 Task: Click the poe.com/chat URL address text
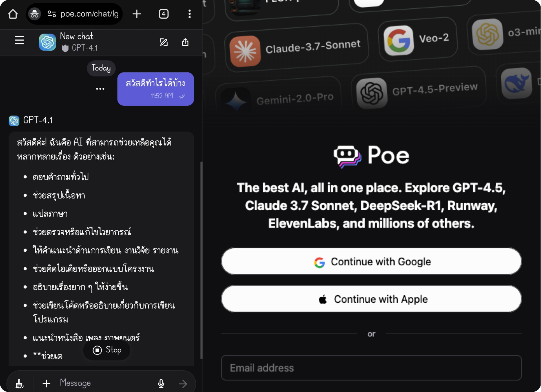pos(89,14)
